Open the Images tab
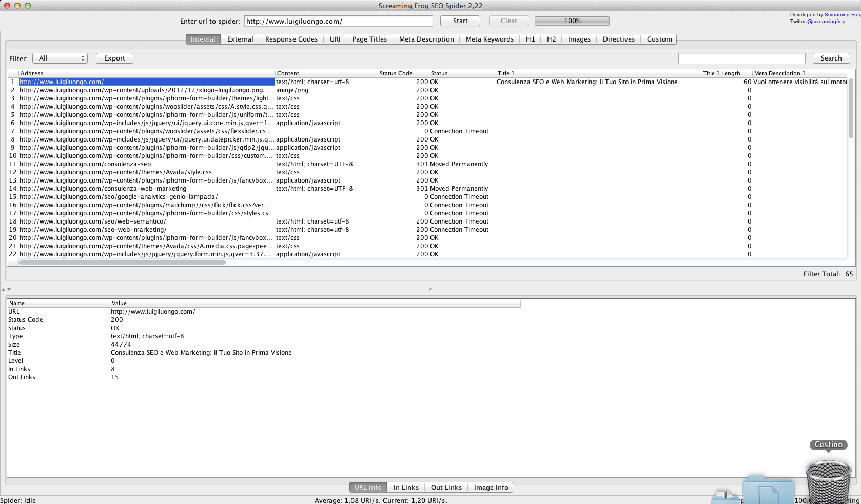The width and height of the screenshot is (861, 504). point(579,39)
